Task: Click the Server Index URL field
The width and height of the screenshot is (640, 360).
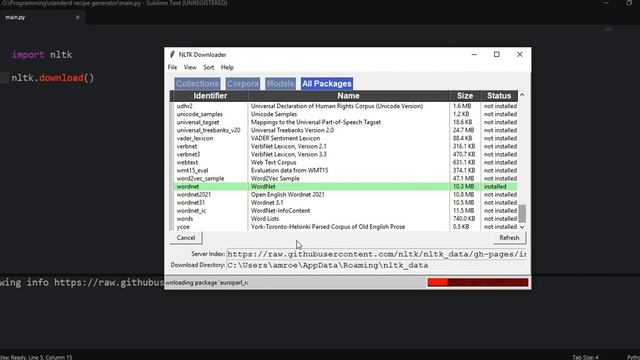Action: tap(376, 254)
